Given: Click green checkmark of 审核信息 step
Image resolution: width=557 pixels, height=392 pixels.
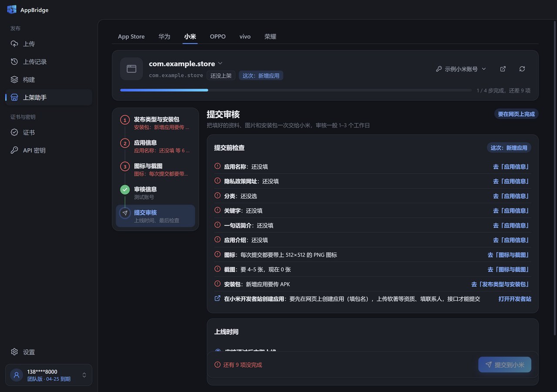Looking at the screenshot, I should [125, 189].
